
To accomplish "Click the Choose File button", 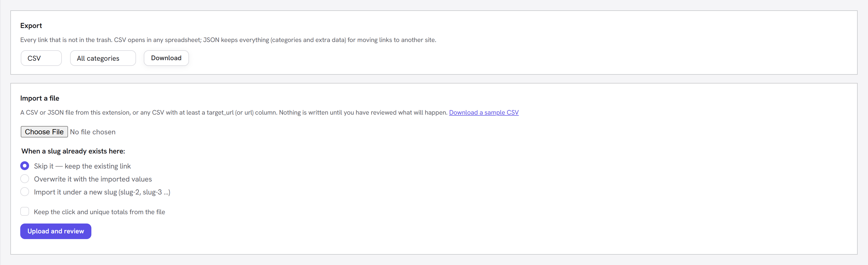I will [x=44, y=132].
